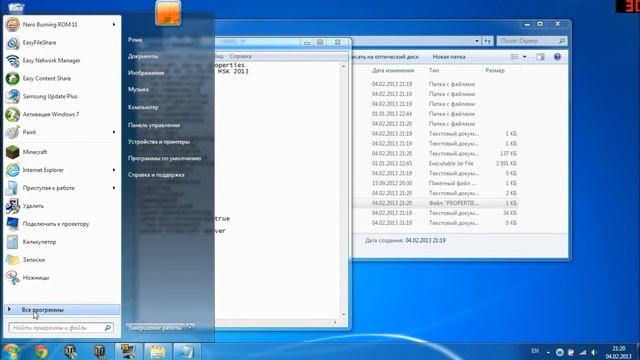Open Explorer help question mark icon

(557, 57)
